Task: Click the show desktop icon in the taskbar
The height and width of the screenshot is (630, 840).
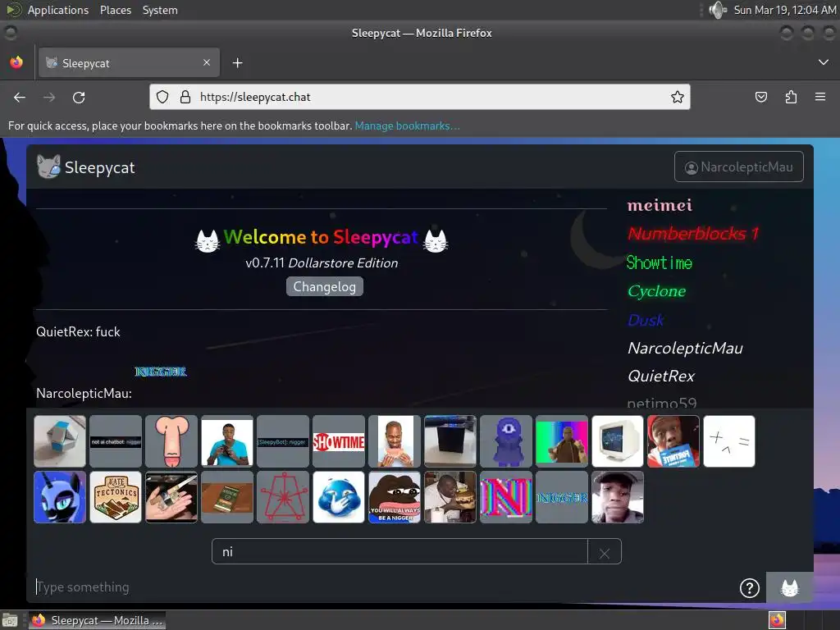Action: coord(10,620)
